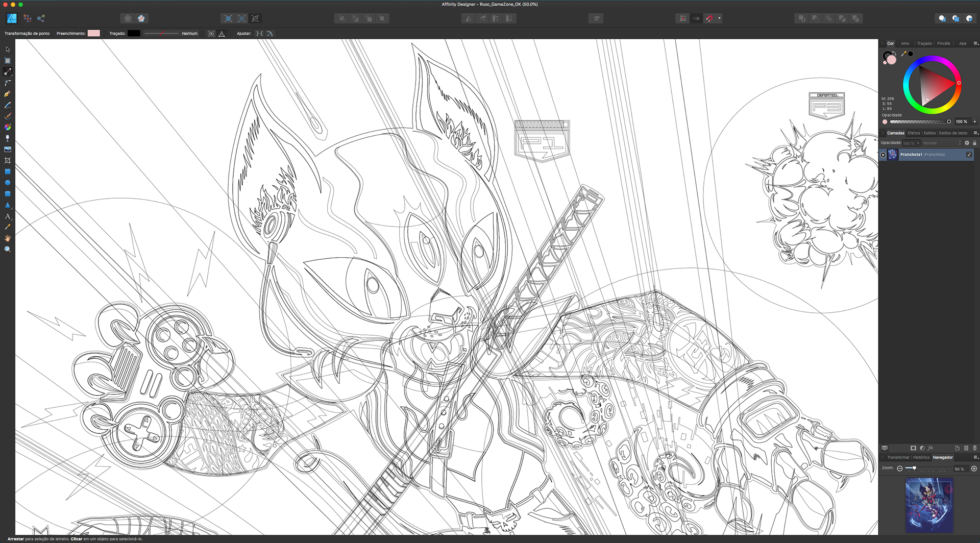Image resolution: width=980 pixels, height=543 pixels.
Task: Select the Node tool
Action: click(x=8, y=72)
